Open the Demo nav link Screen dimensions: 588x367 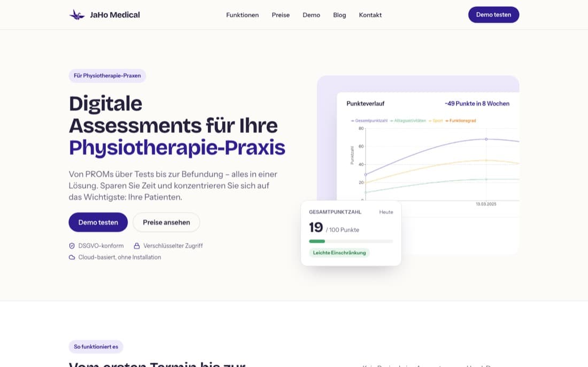click(x=311, y=15)
